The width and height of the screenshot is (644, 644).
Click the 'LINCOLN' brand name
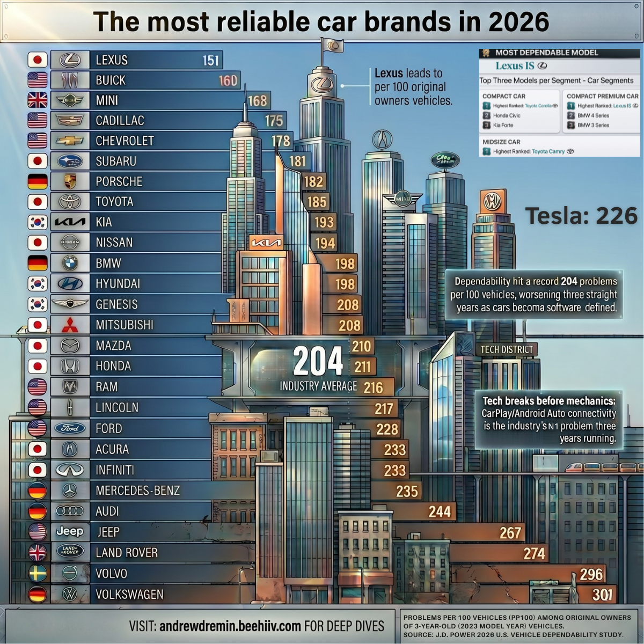click(x=117, y=407)
